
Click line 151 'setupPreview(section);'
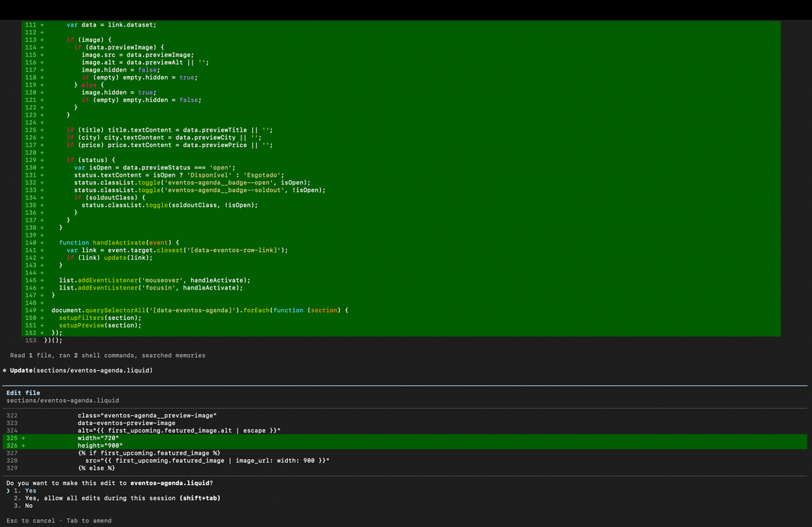click(x=100, y=325)
